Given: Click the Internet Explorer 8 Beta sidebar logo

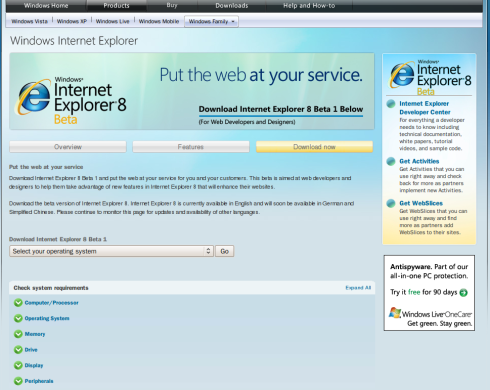Looking at the screenshot, I should [430, 77].
